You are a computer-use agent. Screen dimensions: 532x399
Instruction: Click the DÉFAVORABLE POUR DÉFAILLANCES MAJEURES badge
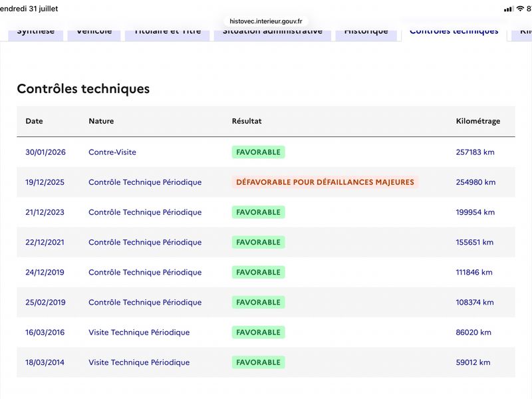[x=325, y=182]
